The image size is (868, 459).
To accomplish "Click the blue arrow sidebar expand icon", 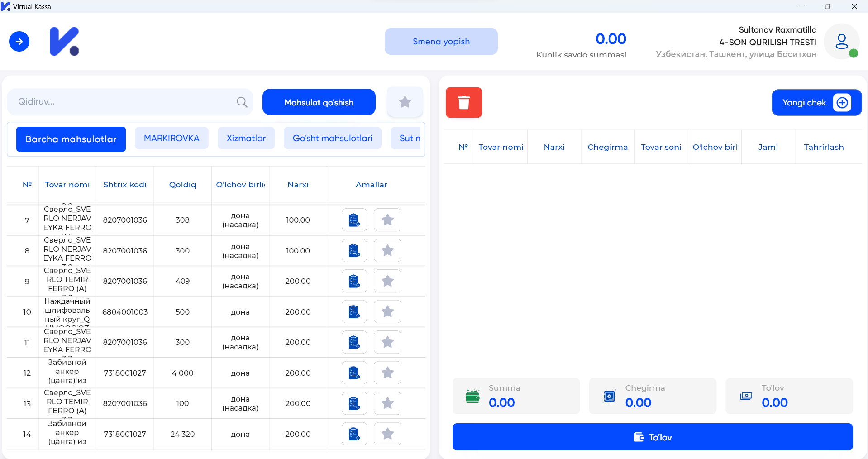I will pos(19,42).
